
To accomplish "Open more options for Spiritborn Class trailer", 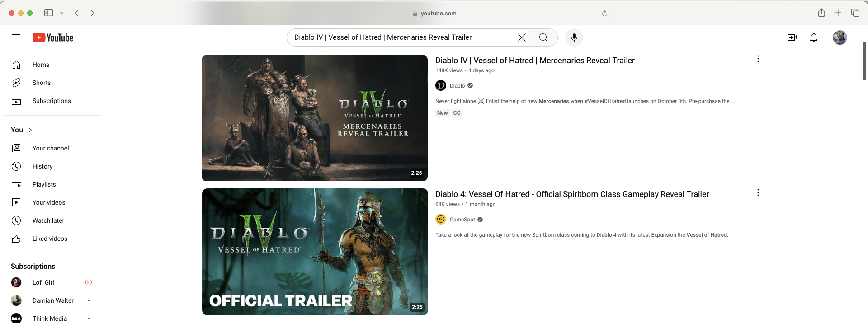I will tap(758, 192).
